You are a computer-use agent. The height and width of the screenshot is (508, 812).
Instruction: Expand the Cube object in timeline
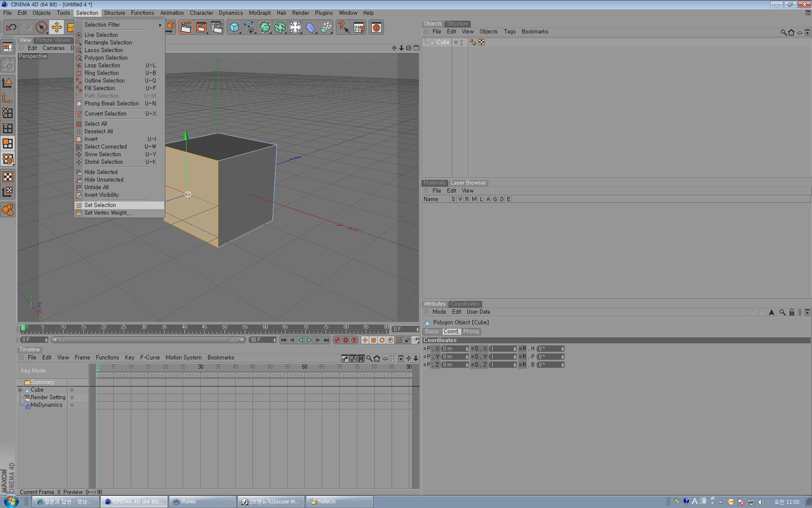[x=20, y=389]
